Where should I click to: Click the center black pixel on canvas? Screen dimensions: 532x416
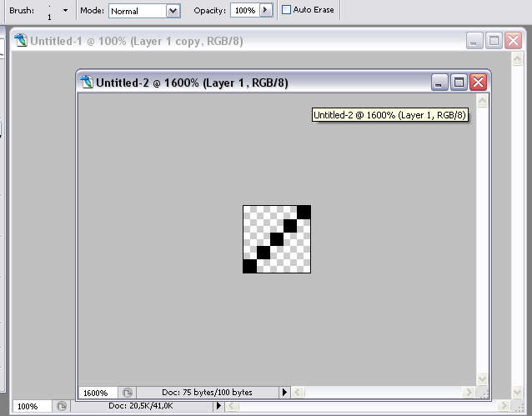[277, 239]
